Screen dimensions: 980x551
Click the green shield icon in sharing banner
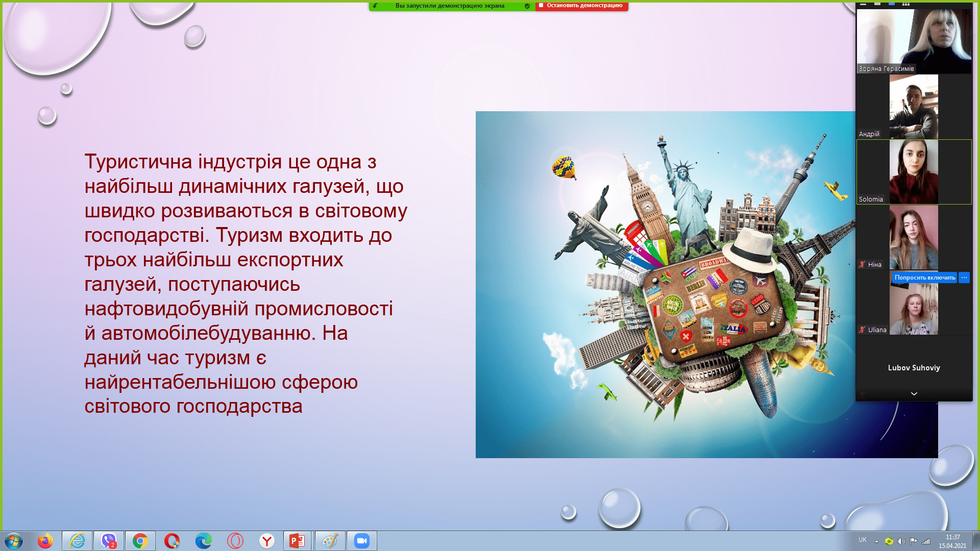coord(527,6)
